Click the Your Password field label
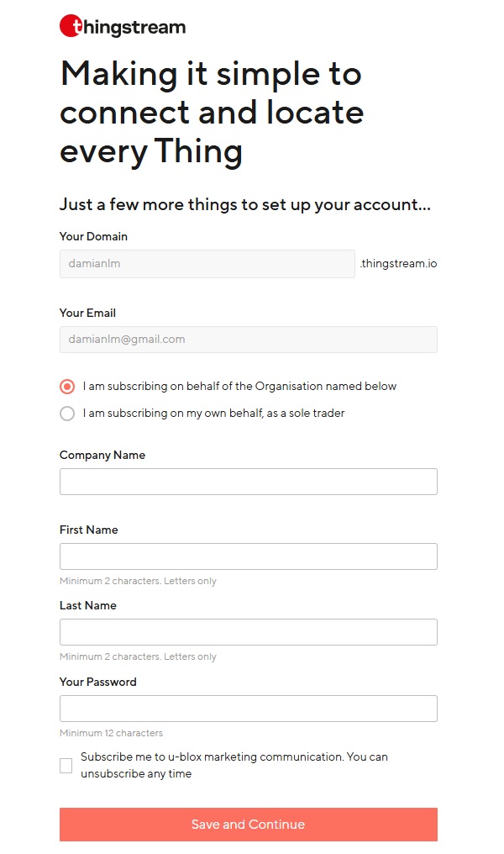 click(x=97, y=682)
